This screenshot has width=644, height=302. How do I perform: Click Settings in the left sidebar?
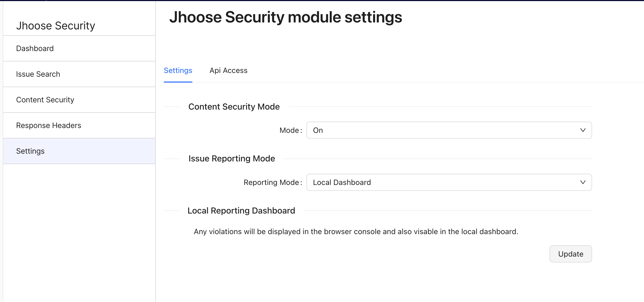click(30, 151)
